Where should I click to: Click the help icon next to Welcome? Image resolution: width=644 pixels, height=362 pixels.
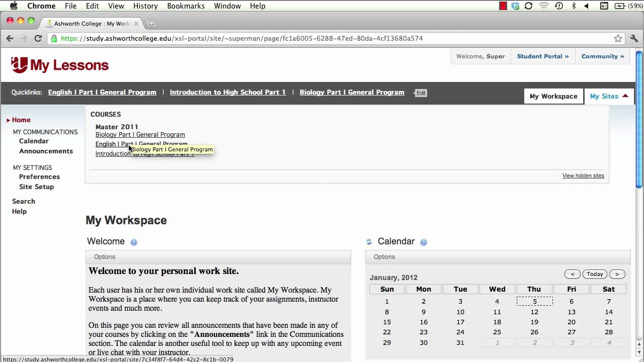[x=134, y=242]
